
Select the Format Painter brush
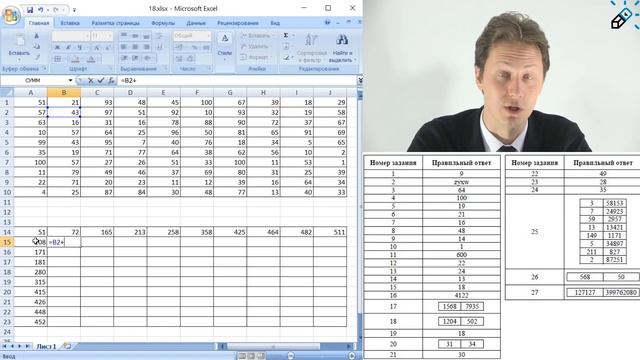pyautogui.click(x=37, y=57)
